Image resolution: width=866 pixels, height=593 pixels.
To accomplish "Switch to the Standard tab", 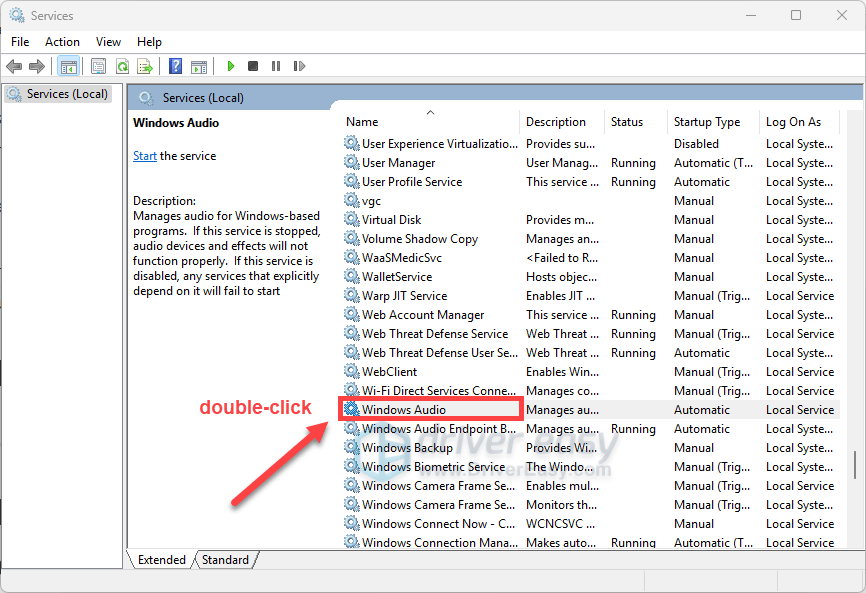I will coord(225,560).
